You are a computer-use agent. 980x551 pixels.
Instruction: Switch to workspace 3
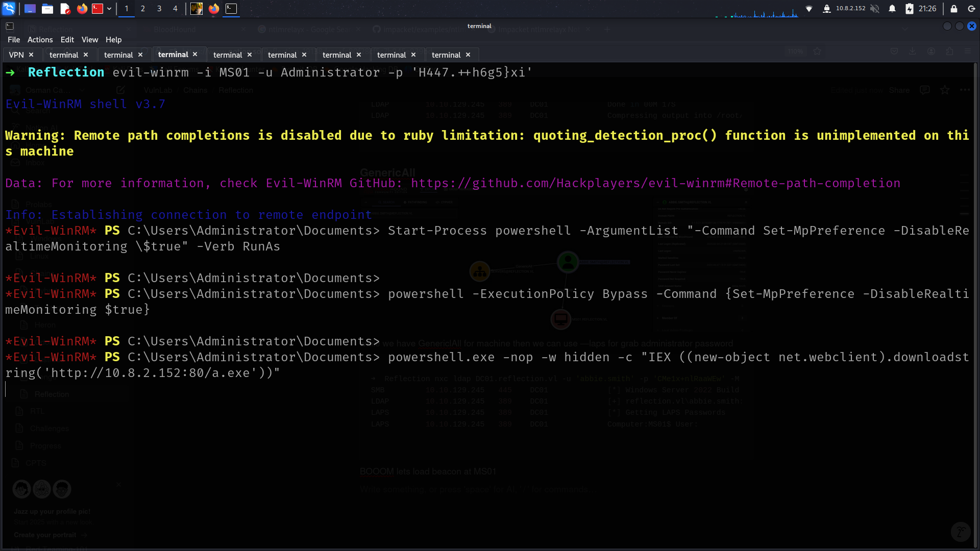pyautogui.click(x=159, y=9)
